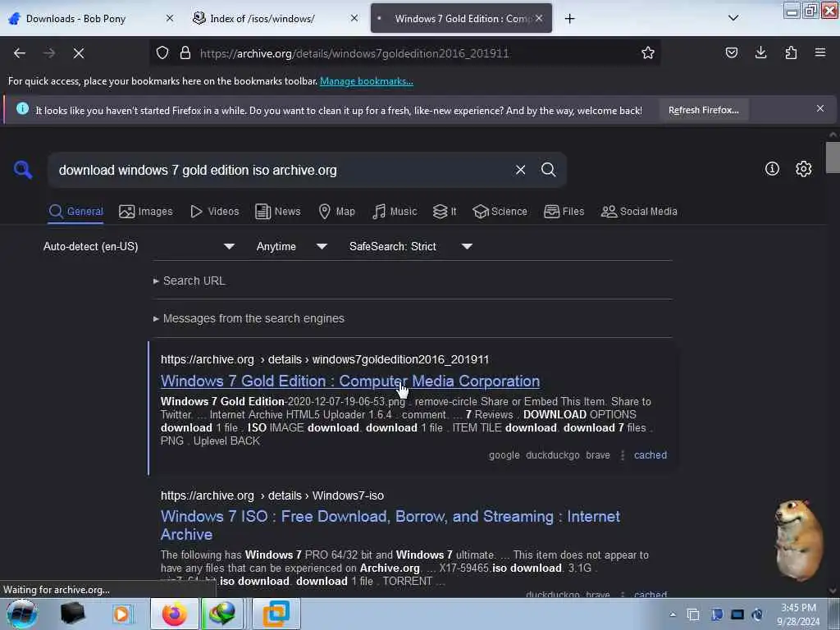The image size is (840, 630).
Task: Open the more options dots beside Gold Edition cached link
Action: point(622,454)
